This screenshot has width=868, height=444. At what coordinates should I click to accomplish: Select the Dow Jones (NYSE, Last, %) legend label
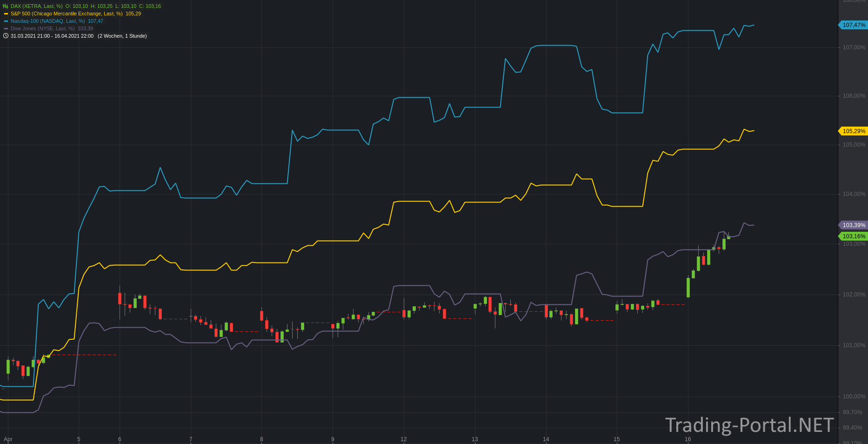pyautogui.click(x=43, y=28)
